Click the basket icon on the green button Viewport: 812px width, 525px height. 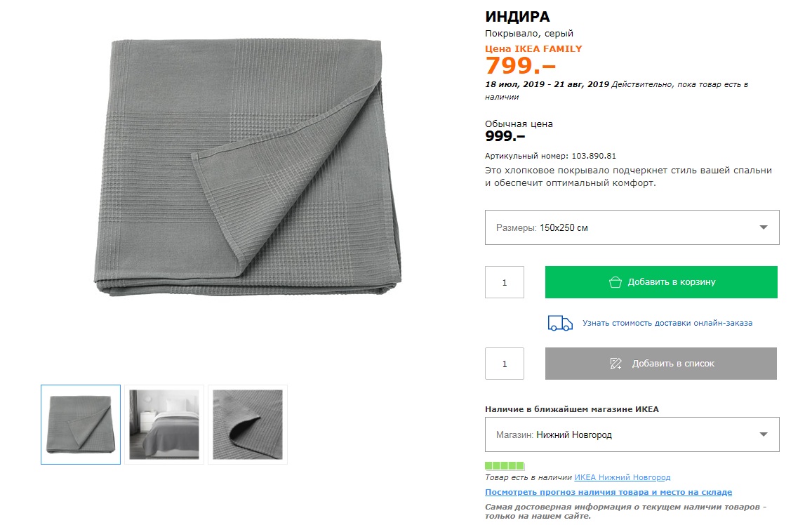pyautogui.click(x=615, y=282)
